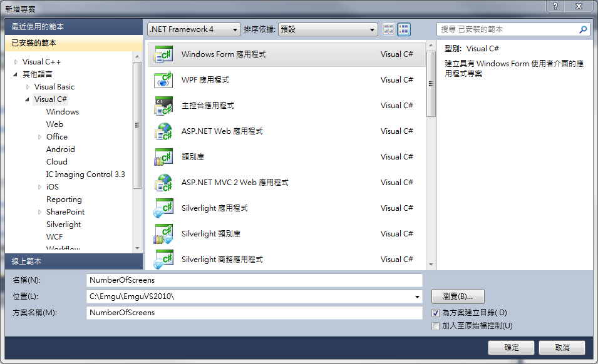This screenshot has width=598, height=364.
Task: Select the Reporting category in tree
Action: coord(64,200)
